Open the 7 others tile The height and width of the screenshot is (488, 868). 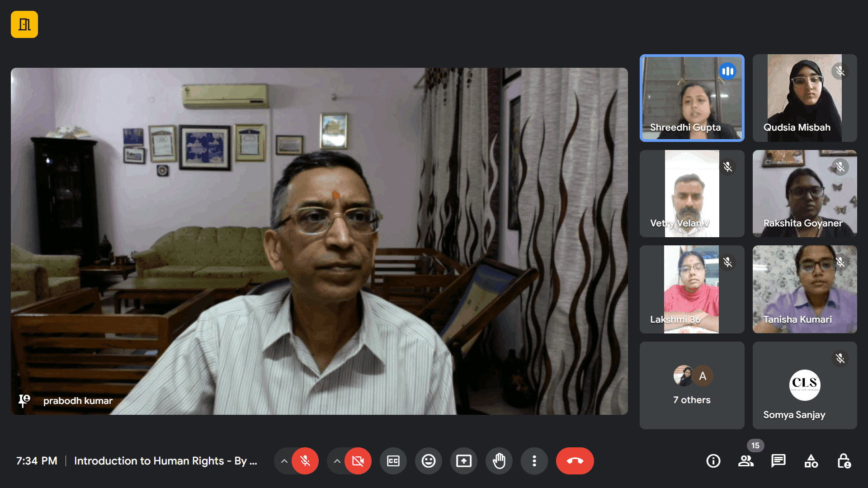(x=692, y=385)
